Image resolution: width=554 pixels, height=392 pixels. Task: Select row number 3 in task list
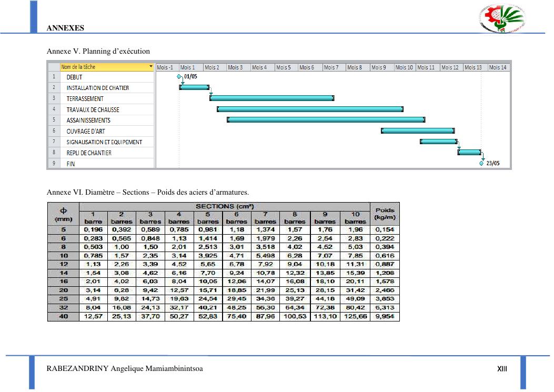(54, 98)
